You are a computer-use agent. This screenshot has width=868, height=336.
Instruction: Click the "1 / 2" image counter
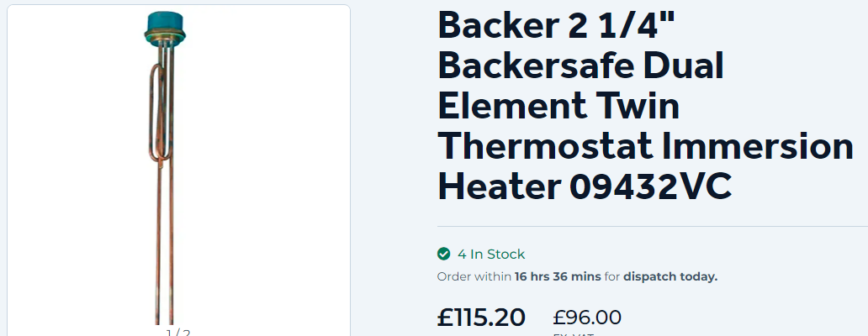178,332
